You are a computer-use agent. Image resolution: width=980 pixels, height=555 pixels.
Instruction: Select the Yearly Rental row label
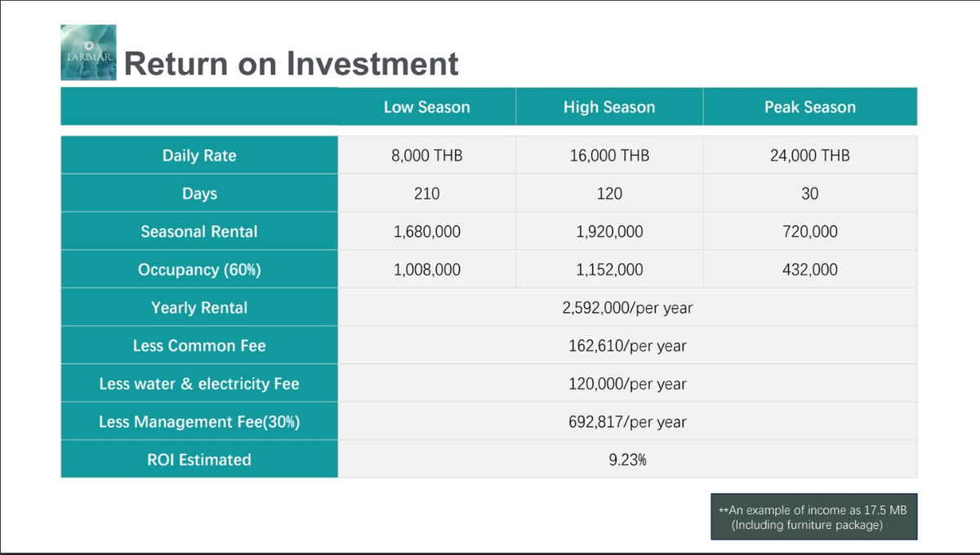(199, 307)
